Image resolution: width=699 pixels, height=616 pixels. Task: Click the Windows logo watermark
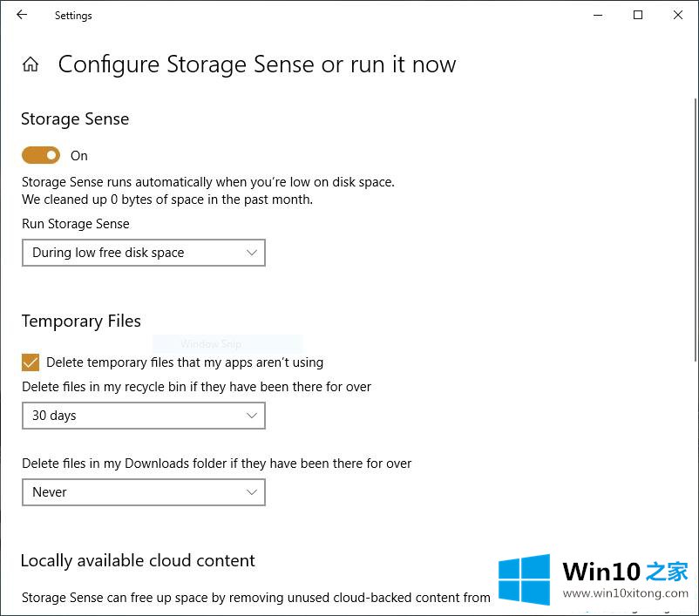(524, 579)
